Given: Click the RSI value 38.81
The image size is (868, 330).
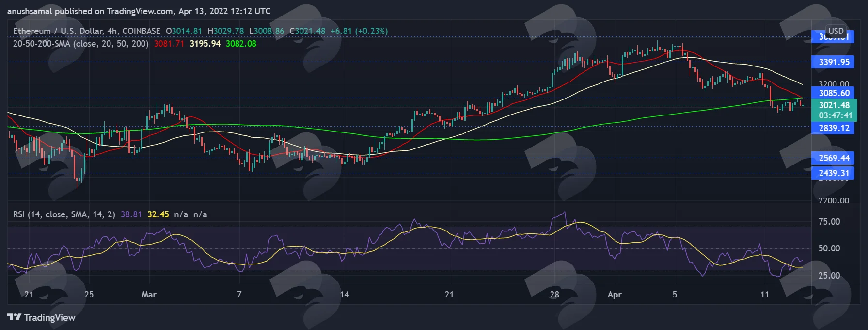Looking at the screenshot, I should (x=131, y=214).
